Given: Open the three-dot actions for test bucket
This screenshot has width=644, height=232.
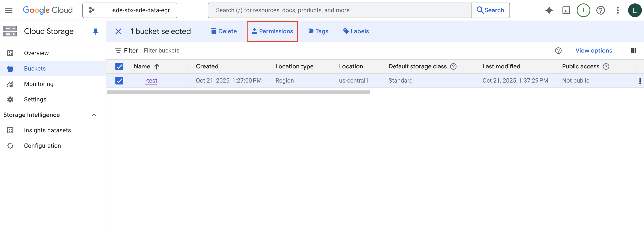Looking at the screenshot, I should (x=640, y=81).
